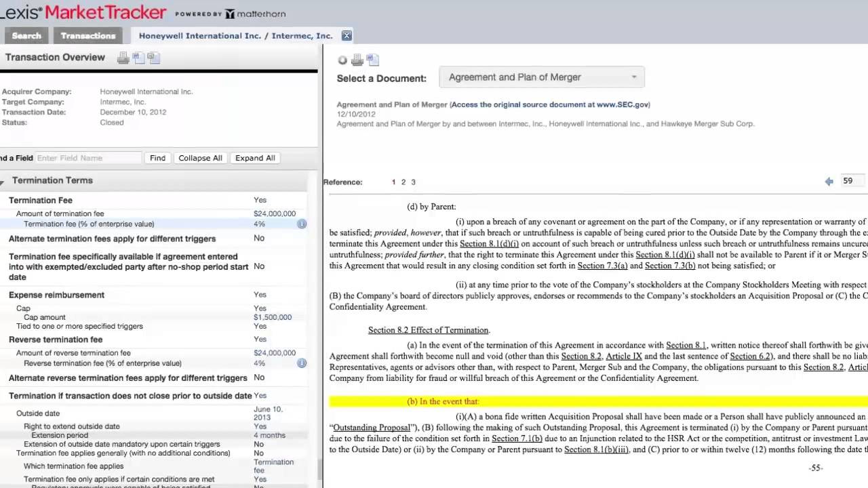868x488 pixels.
Task: Print the merger agreement document
Action: click(x=357, y=60)
